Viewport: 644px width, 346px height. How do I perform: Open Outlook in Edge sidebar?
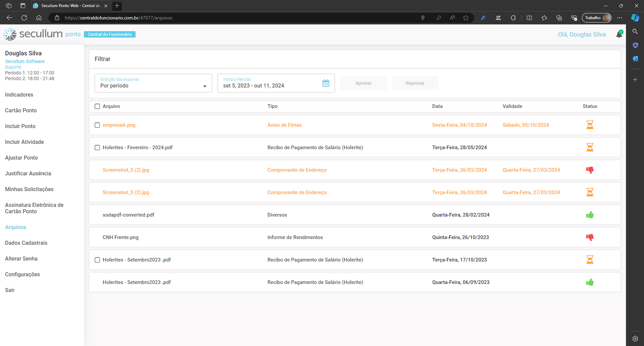(635, 59)
